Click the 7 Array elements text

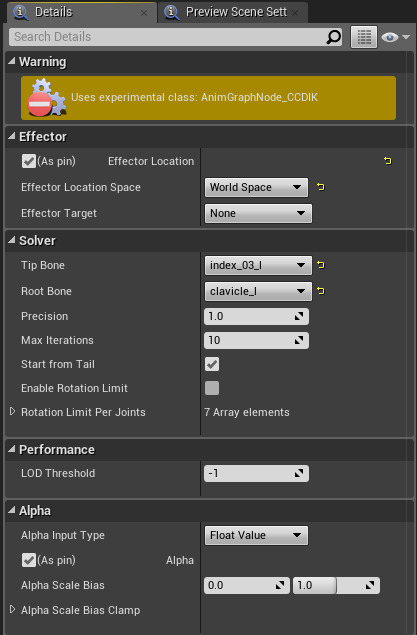pyautogui.click(x=247, y=412)
